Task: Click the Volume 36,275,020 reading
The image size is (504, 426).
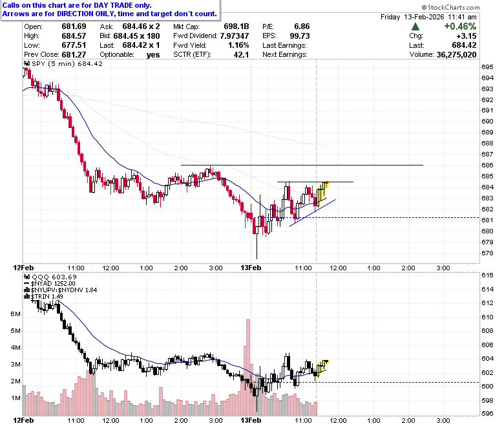Action: (443, 55)
